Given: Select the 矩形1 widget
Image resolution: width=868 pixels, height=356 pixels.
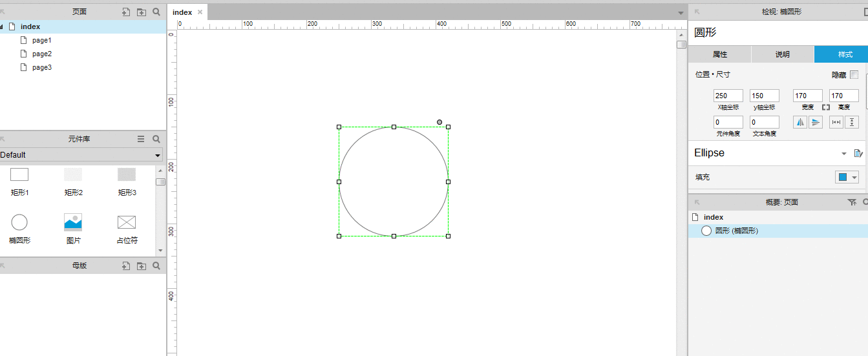Looking at the screenshot, I should (x=19, y=182).
